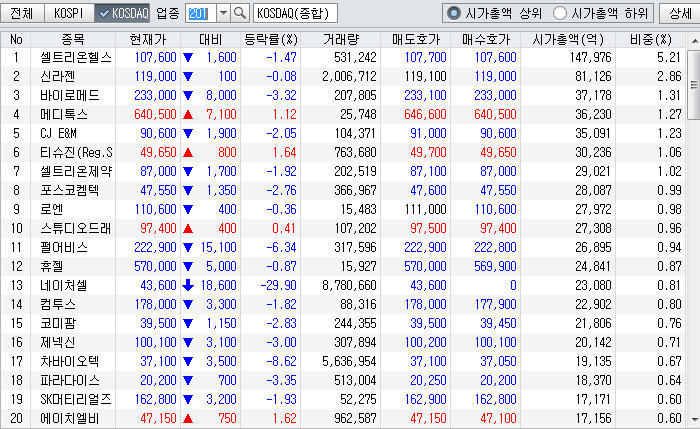Click the limit-down arrow in 네이처셀 row

[187, 286]
